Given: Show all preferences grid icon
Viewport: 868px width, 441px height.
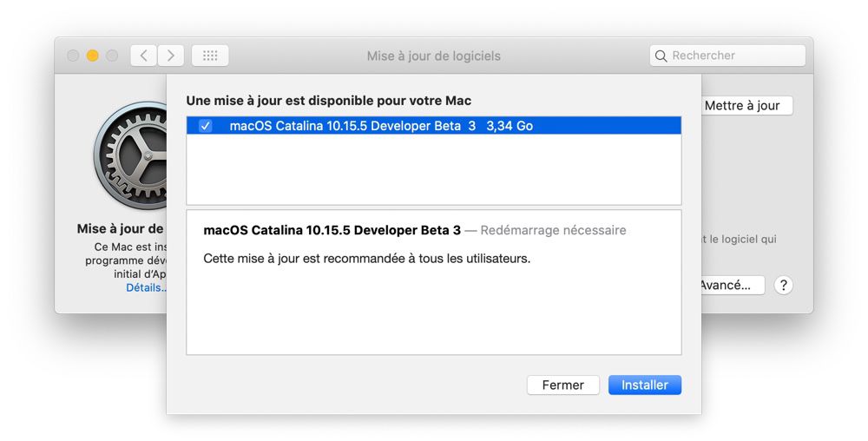Looking at the screenshot, I should (x=210, y=56).
